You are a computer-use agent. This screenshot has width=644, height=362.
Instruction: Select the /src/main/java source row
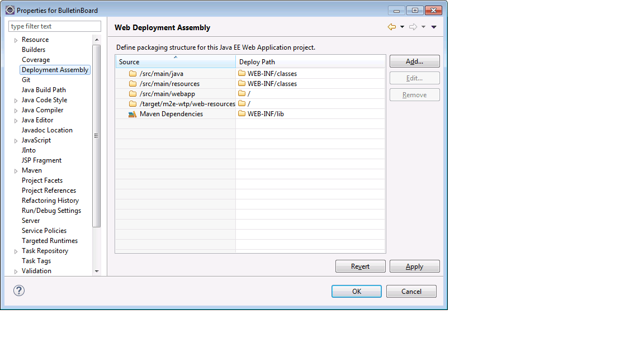pos(176,74)
